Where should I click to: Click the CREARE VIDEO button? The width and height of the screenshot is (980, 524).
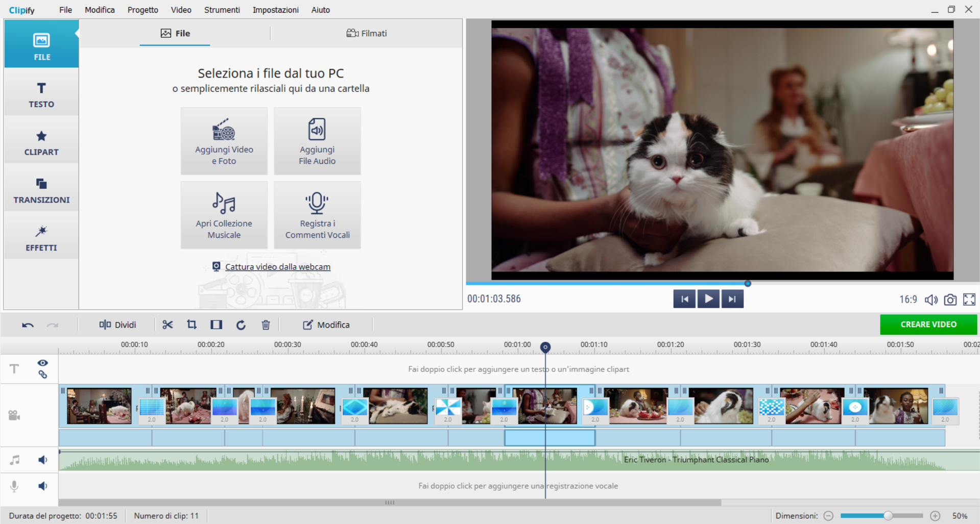click(x=928, y=325)
